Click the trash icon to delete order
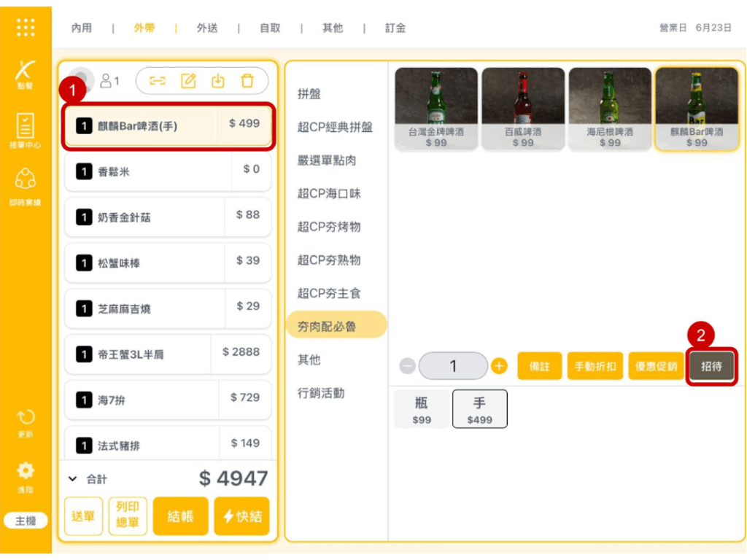Image resolution: width=747 pixels, height=560 pixels. [247, 81]
